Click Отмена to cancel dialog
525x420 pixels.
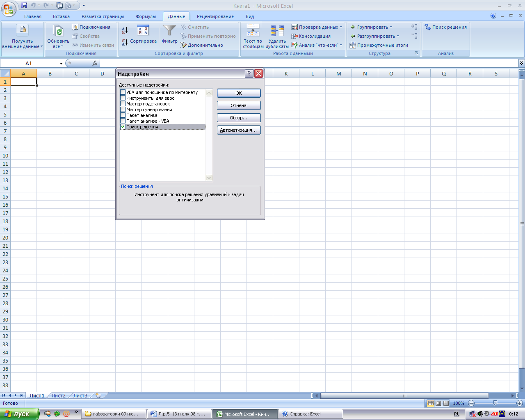239,105
